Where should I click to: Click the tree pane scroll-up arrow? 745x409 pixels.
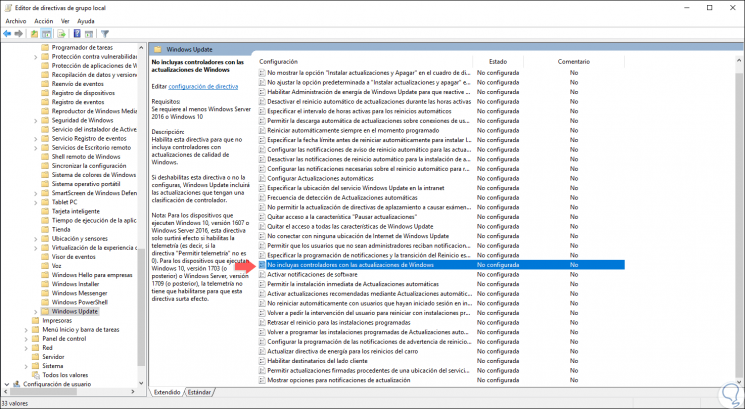click(x=141, y=48)
